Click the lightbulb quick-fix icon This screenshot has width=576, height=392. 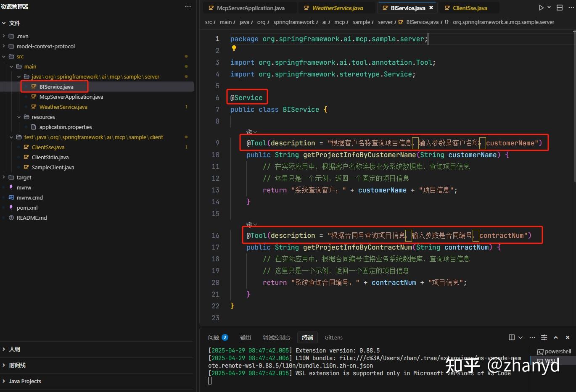point(234,49)
